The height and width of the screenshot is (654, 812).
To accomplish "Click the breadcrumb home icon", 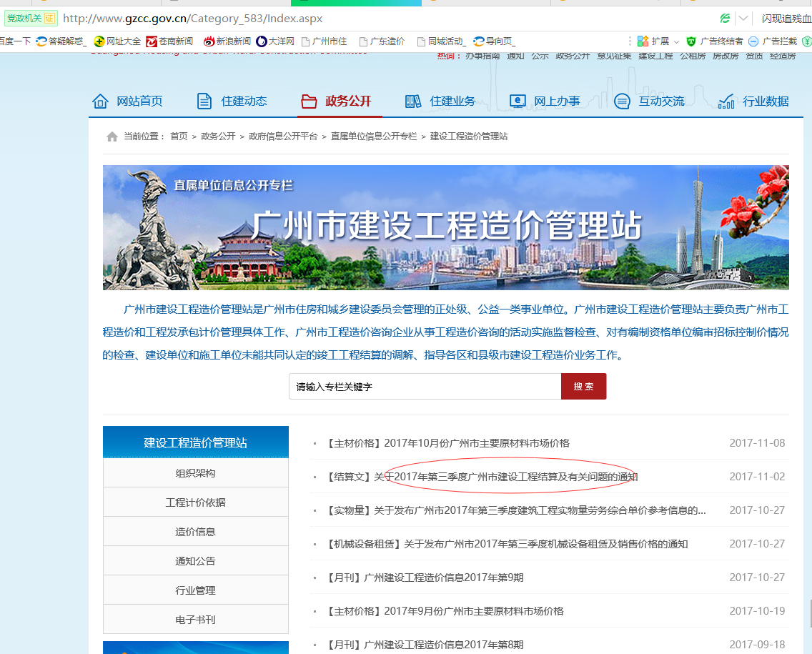I will (x=112, y=137).
